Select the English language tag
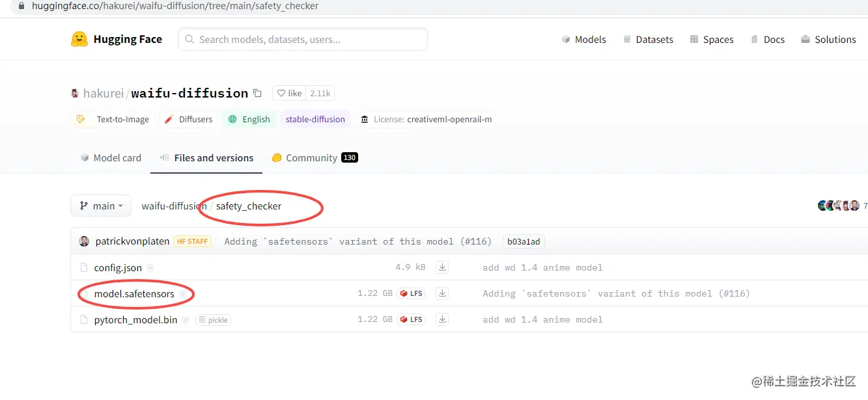The height and width of the screenshot is (400, 868). (x=249, y=119)
